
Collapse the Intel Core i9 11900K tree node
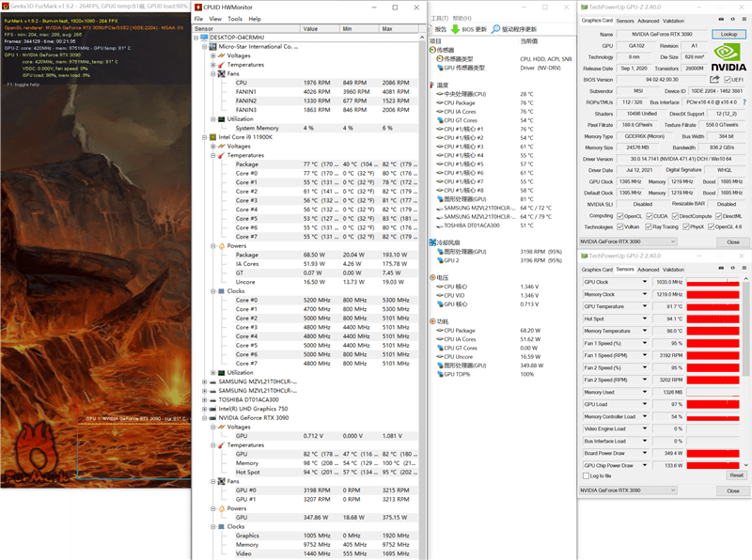point(204,137)
